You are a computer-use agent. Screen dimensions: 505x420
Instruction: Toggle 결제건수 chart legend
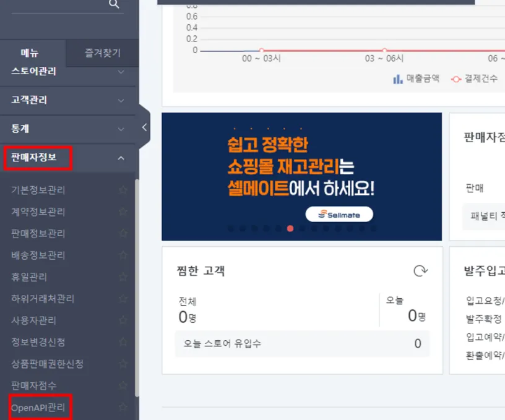coord(475,79)
